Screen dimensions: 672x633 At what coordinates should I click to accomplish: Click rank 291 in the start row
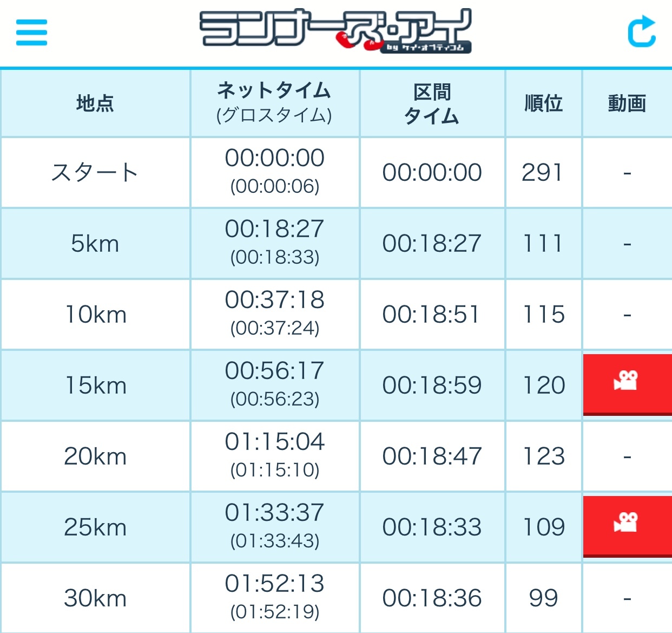543,172
